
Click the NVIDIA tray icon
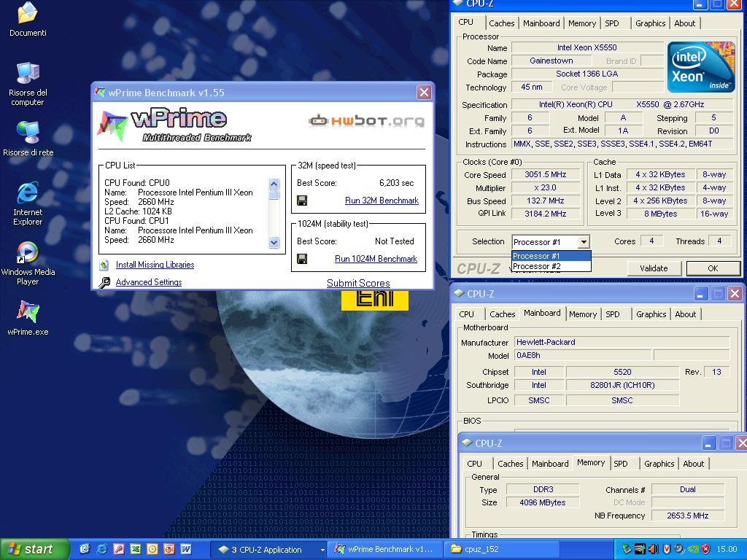(x=693, y=549)
